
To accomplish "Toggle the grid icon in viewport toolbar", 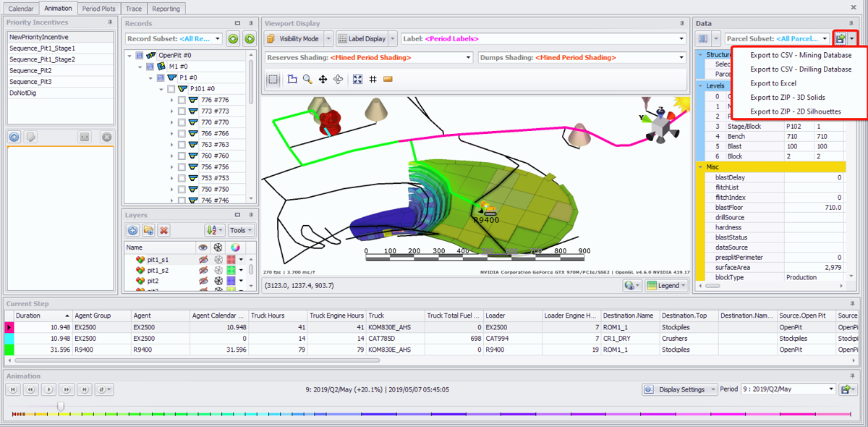I will pos(373,80).
